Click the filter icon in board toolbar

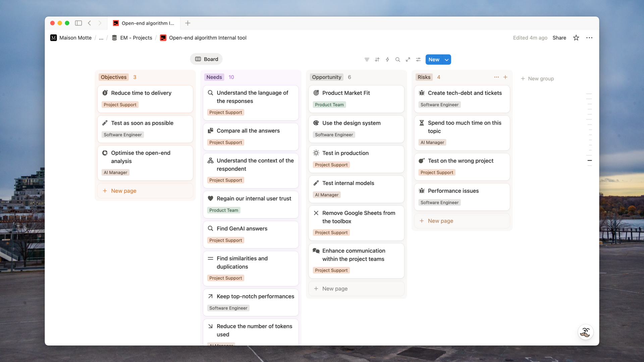[x=367, y=60]
